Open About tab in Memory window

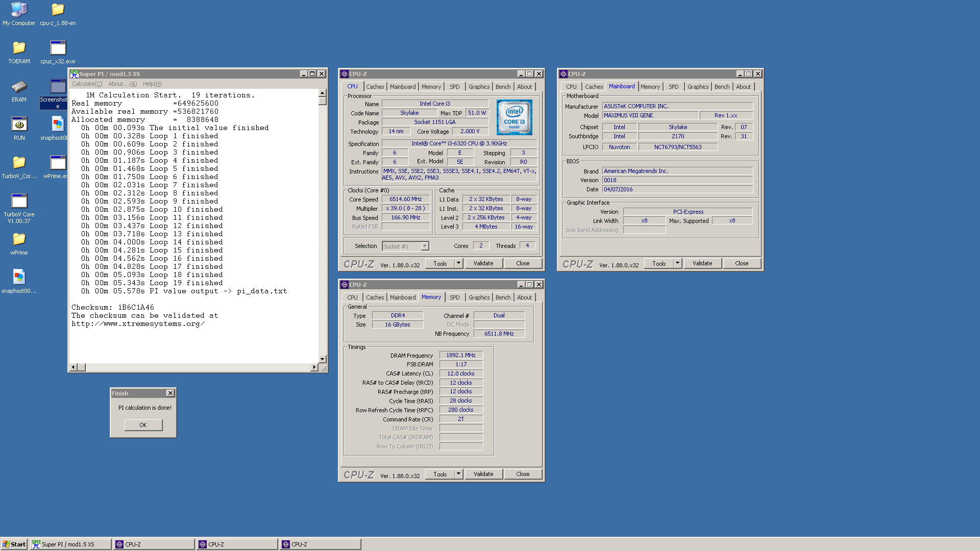click(524, 297)
